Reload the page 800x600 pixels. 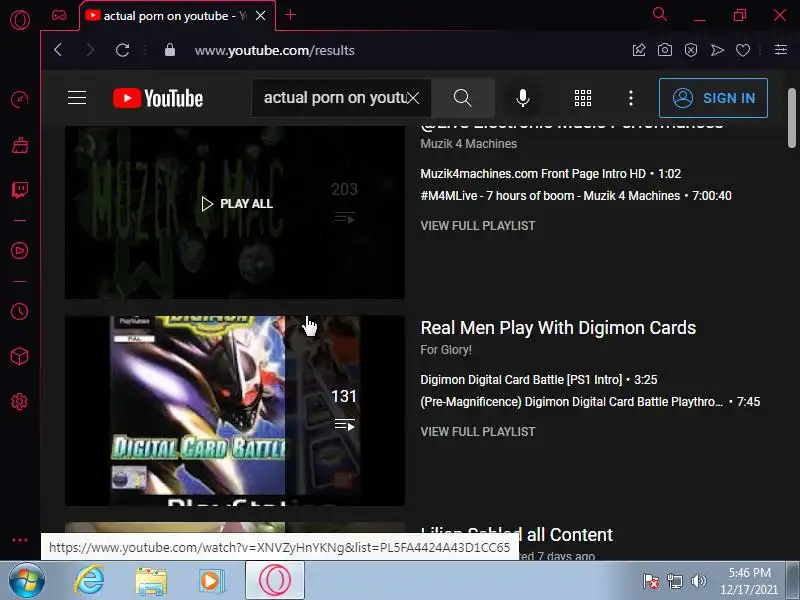click(x=122, y=50)
